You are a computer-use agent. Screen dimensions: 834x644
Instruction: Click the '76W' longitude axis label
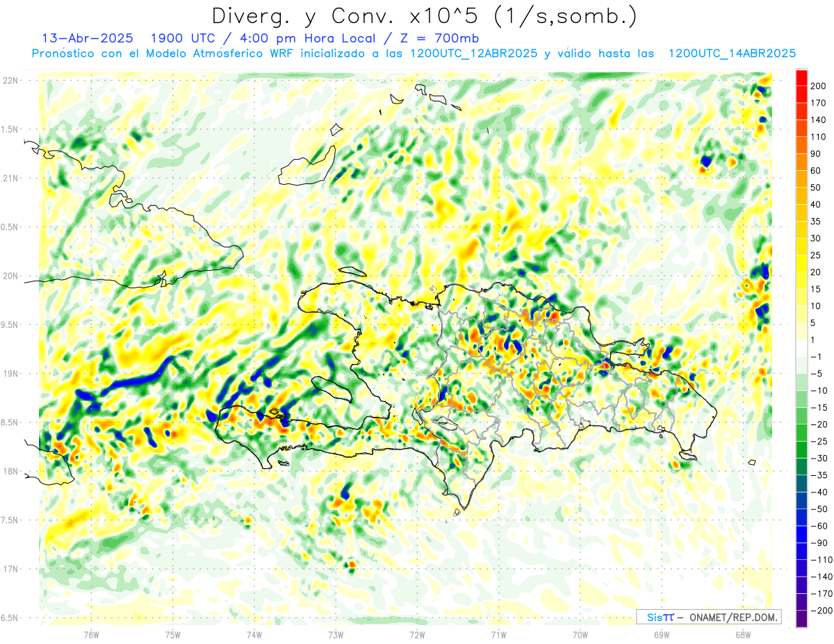click(x=91, y=634)
